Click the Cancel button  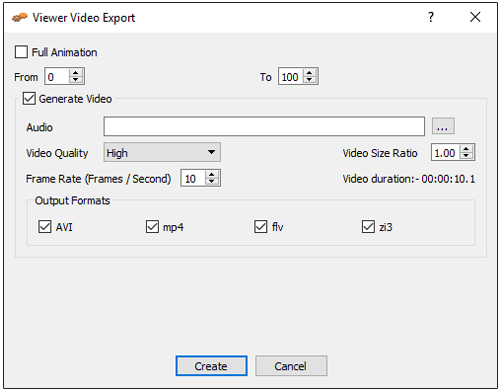click(291, 366)
